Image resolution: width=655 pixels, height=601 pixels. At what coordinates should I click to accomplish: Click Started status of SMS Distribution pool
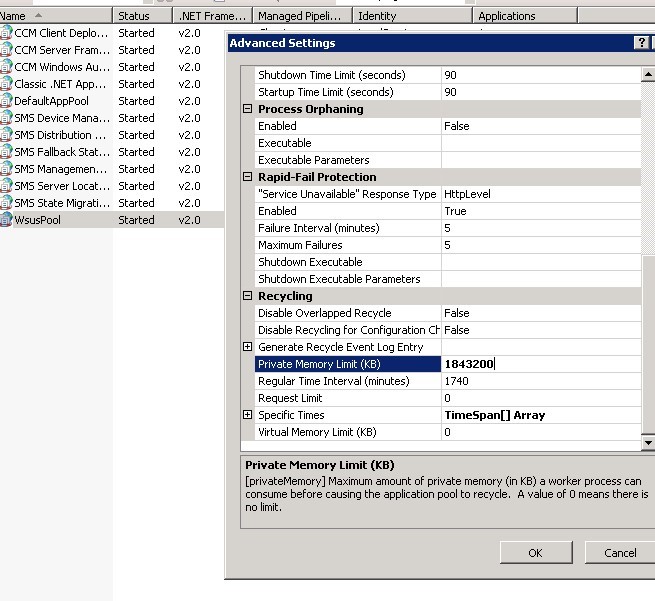click(x=136, y=135)
